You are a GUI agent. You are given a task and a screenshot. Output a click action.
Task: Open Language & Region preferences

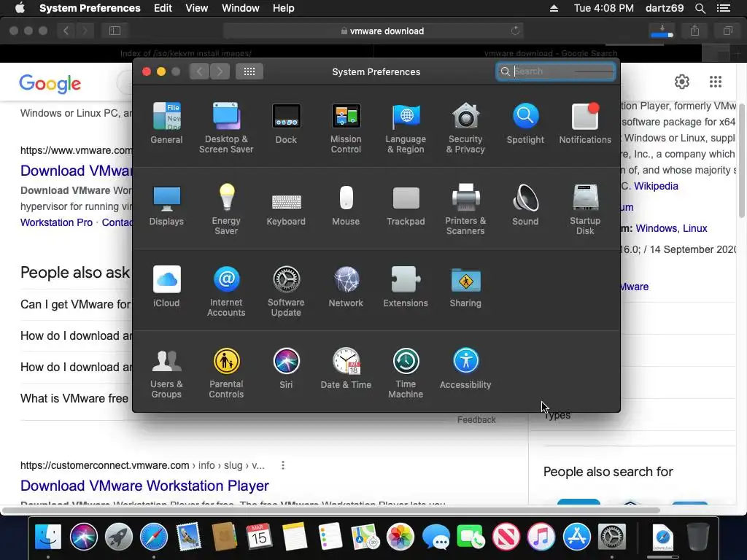406,128
